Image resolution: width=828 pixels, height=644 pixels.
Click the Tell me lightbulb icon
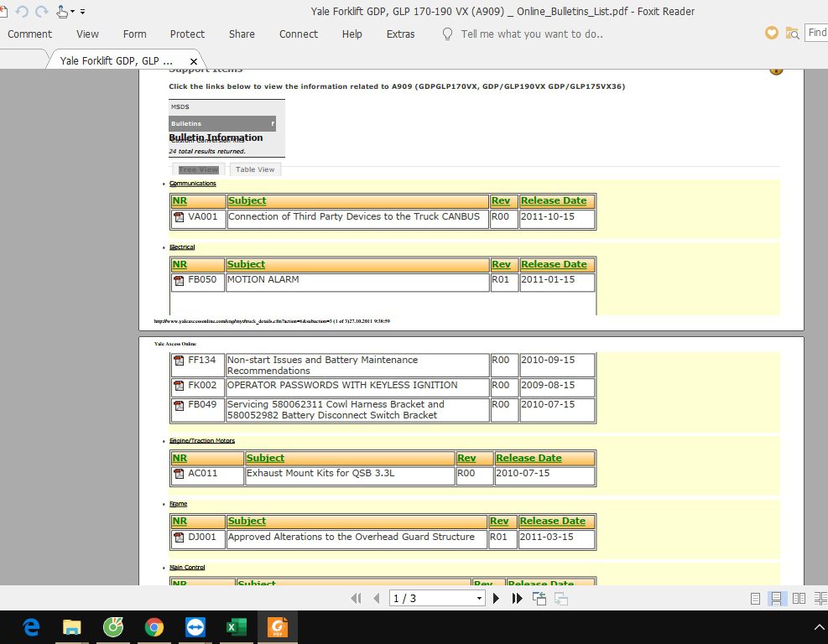coord(447,34)
